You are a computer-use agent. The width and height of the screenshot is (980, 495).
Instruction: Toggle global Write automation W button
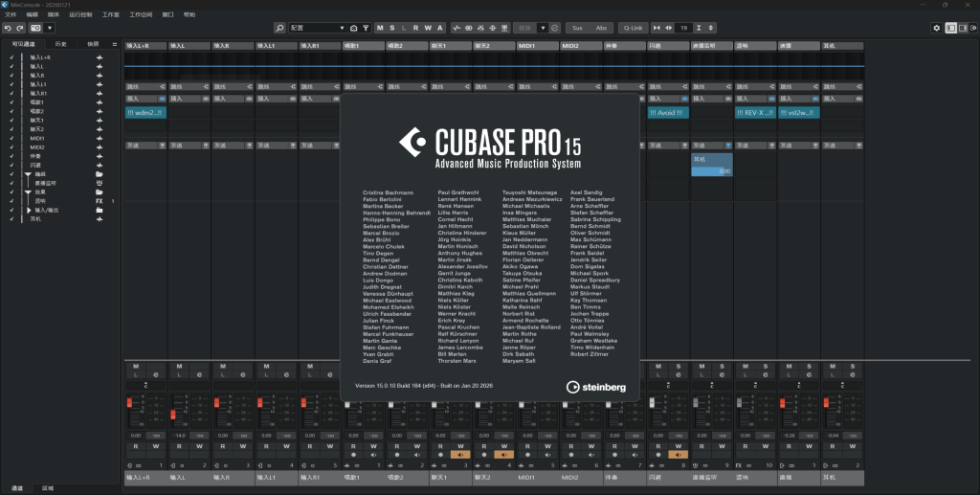tap(428, 28)
